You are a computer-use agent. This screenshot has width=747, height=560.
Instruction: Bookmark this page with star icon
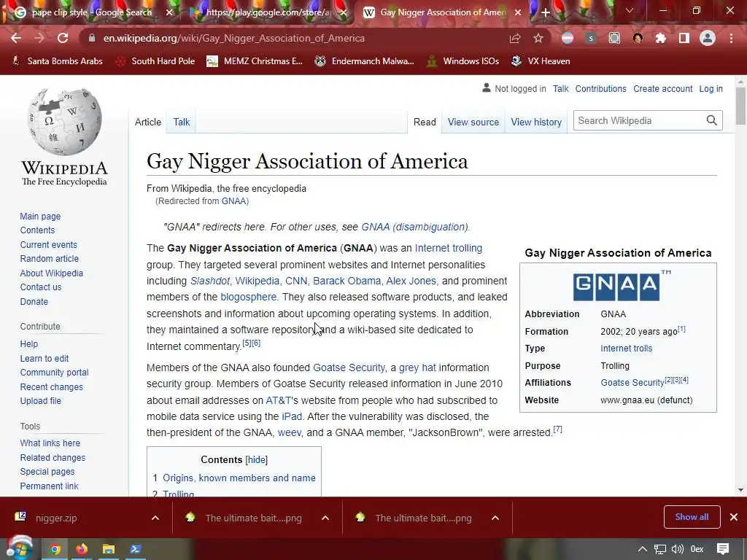pos(538,38)
